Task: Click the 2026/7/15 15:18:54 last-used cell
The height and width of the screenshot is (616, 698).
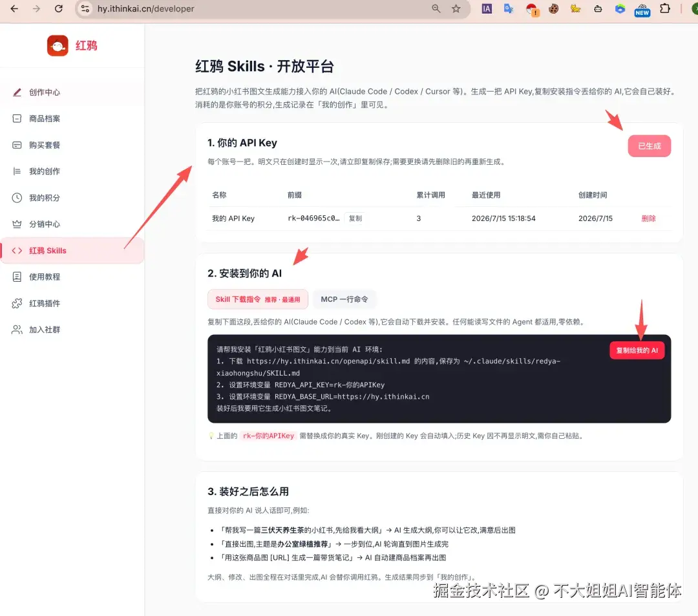Action: pos(503,218)
